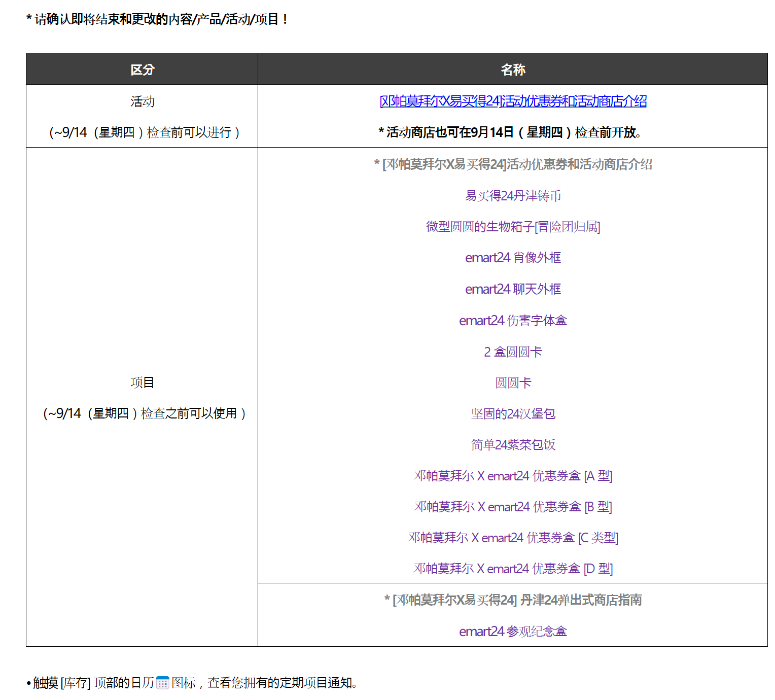This screenshot has height=700, width=775.
Task: Click emart24 伤害字体盒 item
Action: (x=513, y=321)
